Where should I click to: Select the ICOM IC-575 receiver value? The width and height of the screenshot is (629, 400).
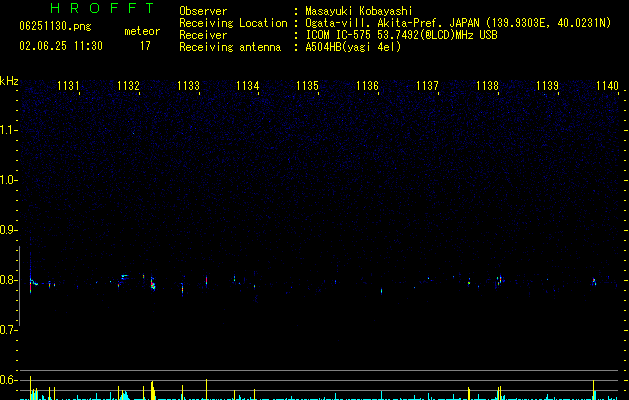[401, 35]
